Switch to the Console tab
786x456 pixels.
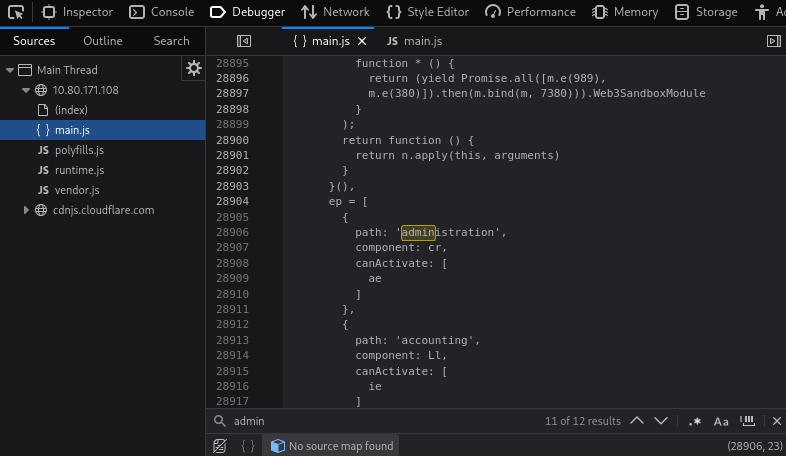pos(161,12)
